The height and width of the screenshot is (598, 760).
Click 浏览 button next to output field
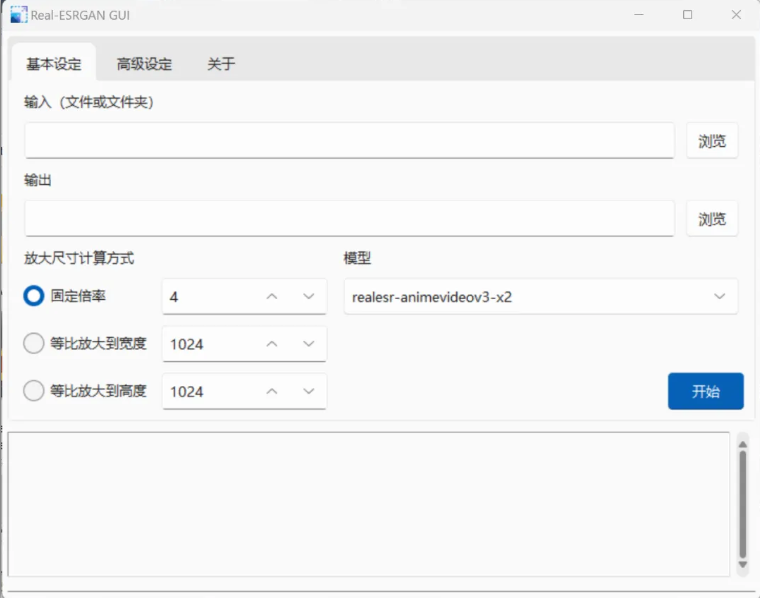pos(712,219)
